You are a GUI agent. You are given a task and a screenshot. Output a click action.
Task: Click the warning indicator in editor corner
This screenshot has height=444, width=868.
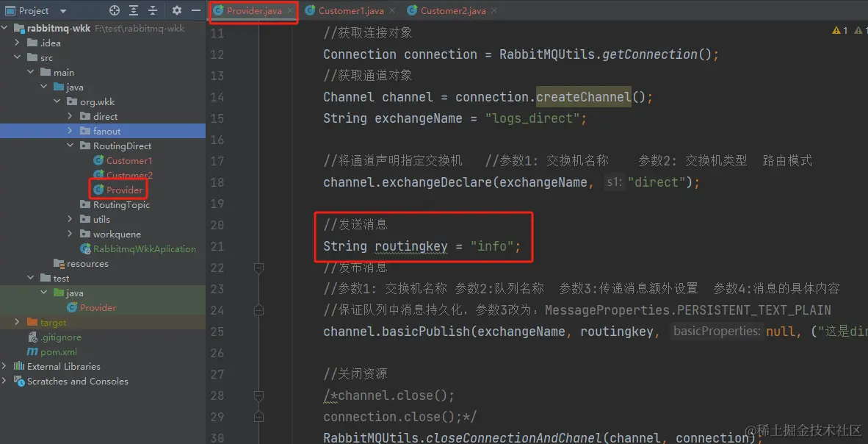(839, 30)
